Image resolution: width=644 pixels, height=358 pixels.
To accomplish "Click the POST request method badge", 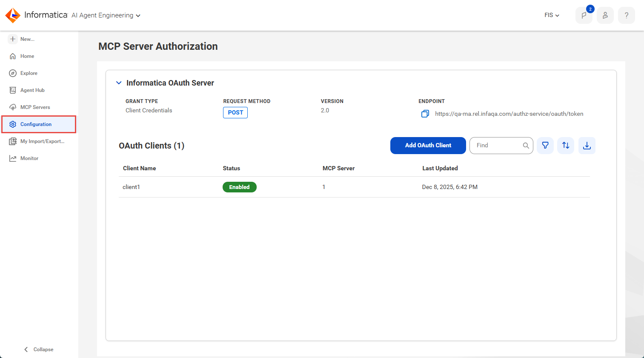I will 235,112.
